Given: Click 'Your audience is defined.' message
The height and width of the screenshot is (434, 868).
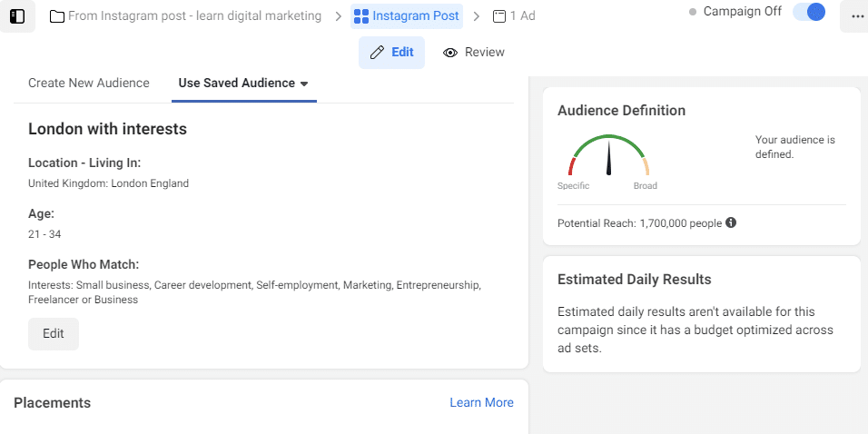Looking at the screenshot, I should click(795, 147).
